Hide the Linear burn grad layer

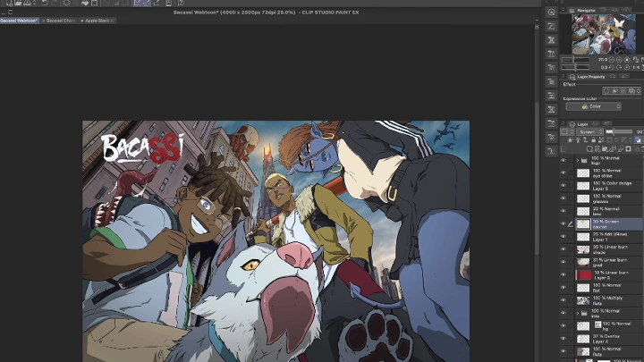(x=563, y=262)
